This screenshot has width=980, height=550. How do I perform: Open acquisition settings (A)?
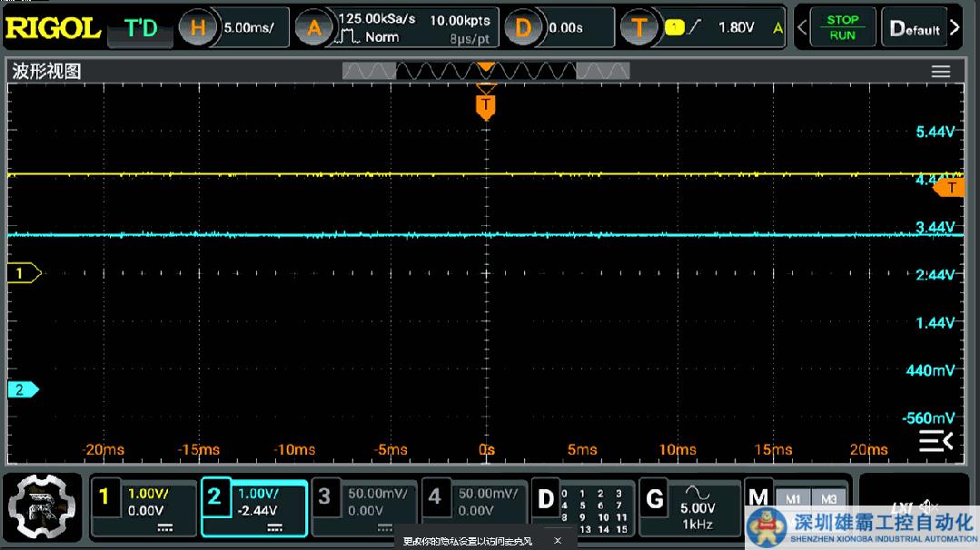click(x=314, y=28)
